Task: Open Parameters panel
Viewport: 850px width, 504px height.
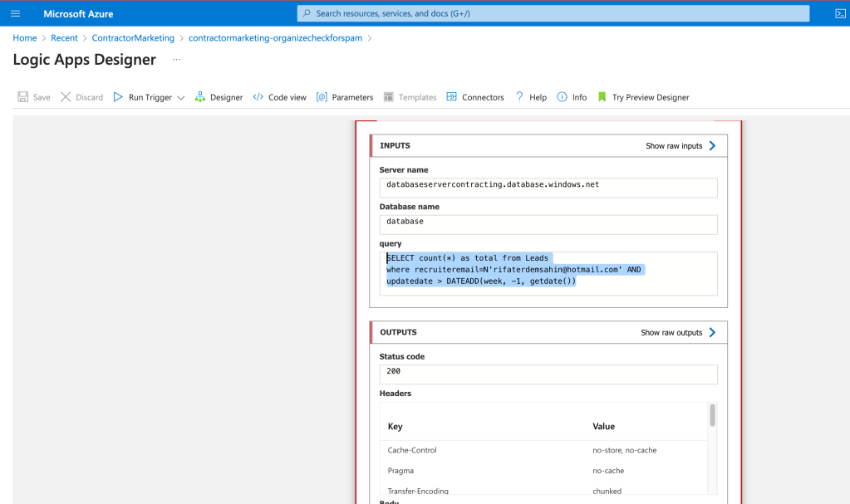Action: pyautogui.click(x=345, y=97)
